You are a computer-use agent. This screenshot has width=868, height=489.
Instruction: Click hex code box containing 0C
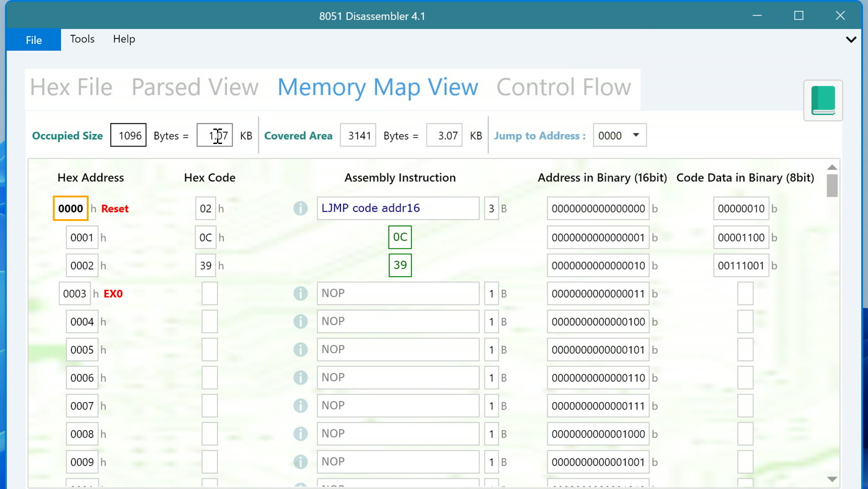click(206, 237)
